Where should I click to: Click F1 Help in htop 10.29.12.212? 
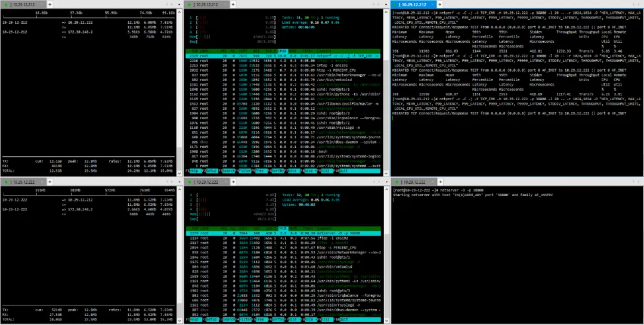tap(194, 171)
